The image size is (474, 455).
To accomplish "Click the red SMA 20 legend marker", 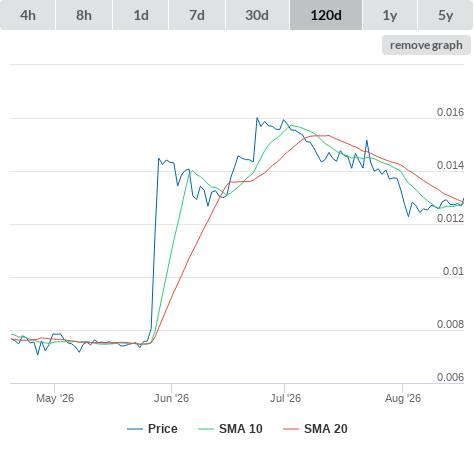I will click(x=291, y=429).
